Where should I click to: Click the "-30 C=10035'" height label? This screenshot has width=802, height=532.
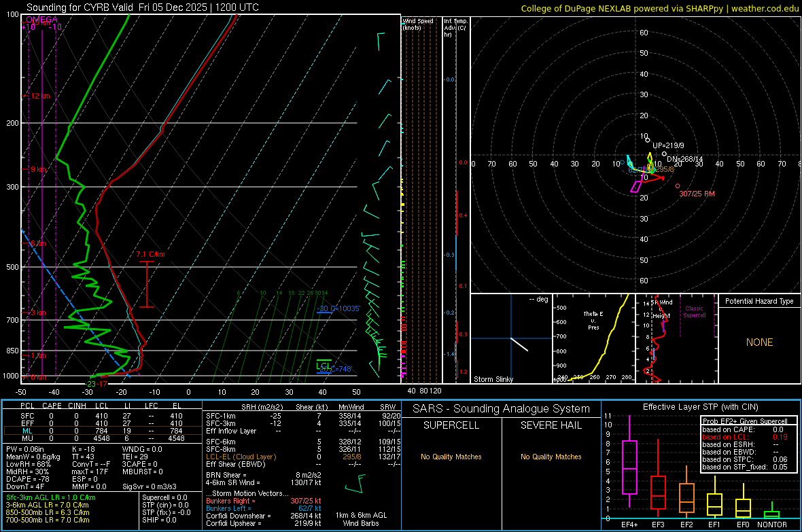pos(338,308)
